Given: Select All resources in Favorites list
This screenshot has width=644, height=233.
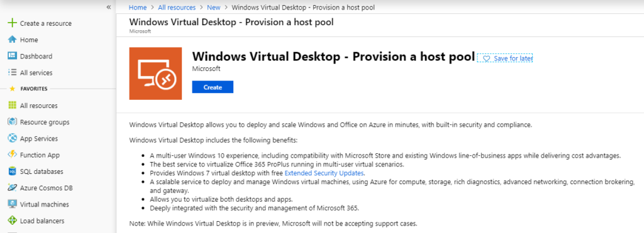Looking at the screenshot, I should (38, 106).
